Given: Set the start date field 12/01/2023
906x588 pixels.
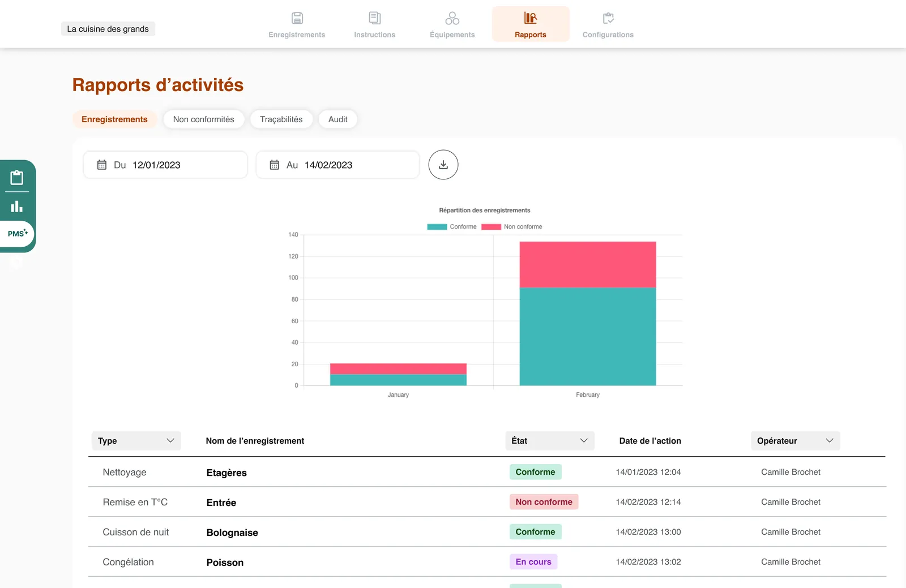Looking at the screenshot, I should tap(165, 165).
